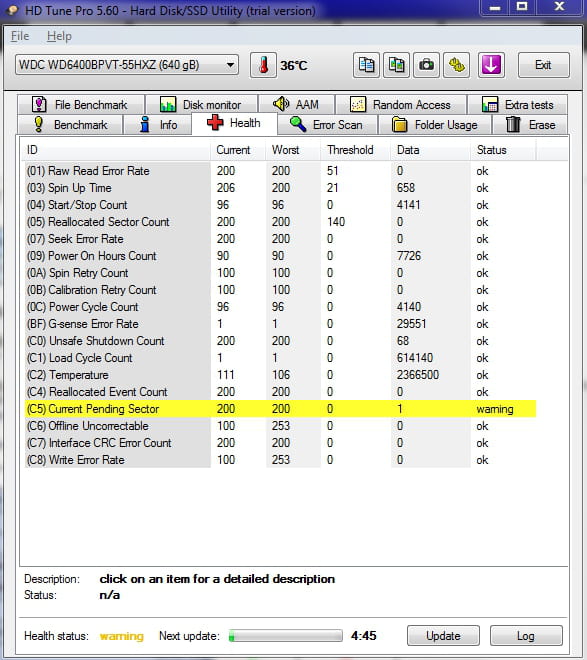This screenshot has width=587, height=660.
Task: Select the (C6) Offline Uncorrectable row
Action: point(280,426)
